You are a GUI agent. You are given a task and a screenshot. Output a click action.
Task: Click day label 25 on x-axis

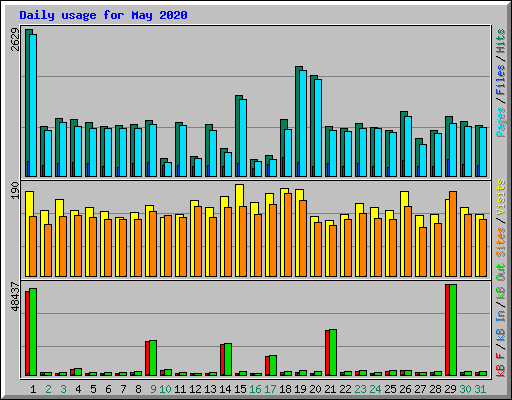coord(390,389)
